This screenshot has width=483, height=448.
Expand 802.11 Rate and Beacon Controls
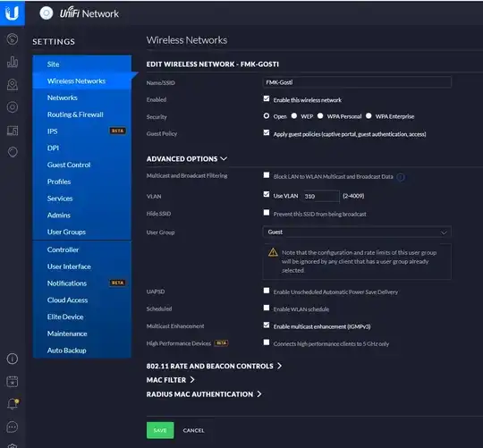pos(214,366)
